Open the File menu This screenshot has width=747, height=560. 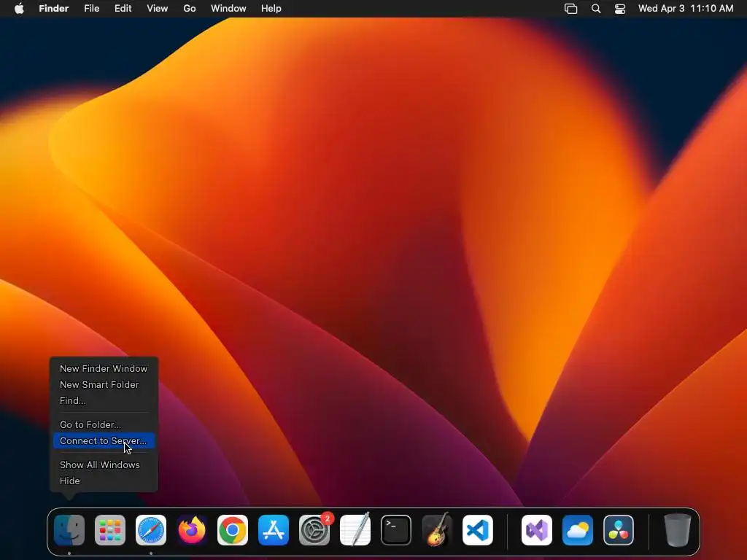click(x=91, y=9)
